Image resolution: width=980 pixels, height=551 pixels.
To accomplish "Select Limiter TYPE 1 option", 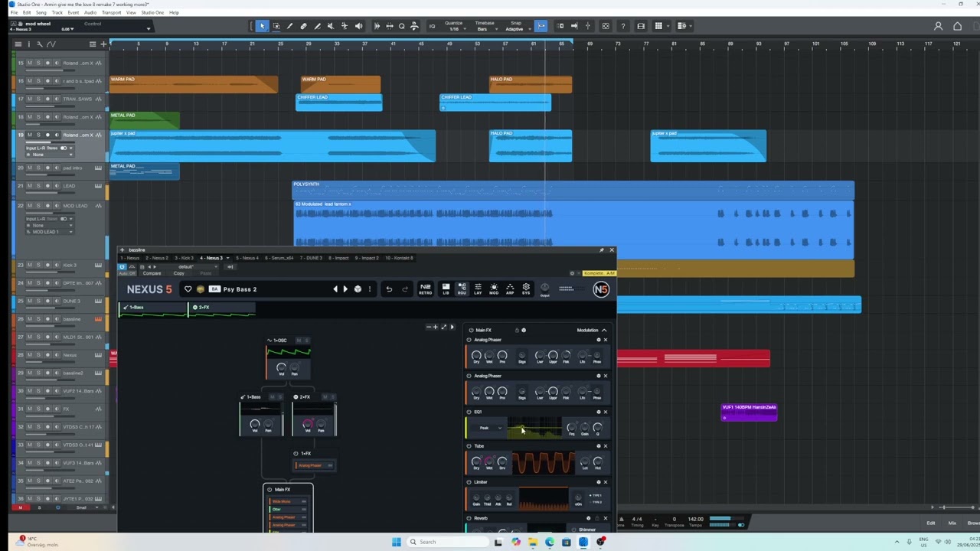I will pos(595,496).
